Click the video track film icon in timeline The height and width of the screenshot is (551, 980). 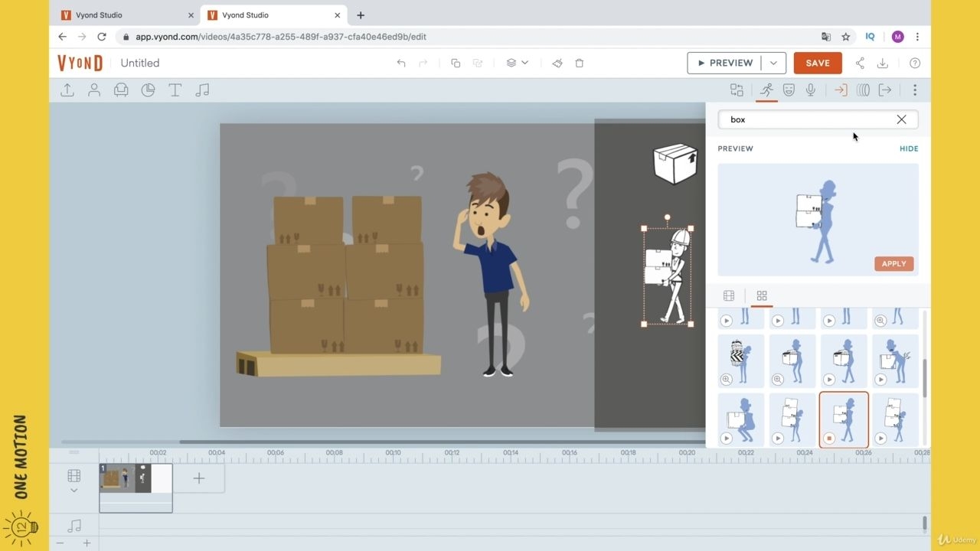pyautogui.click(x=74, y=476)
